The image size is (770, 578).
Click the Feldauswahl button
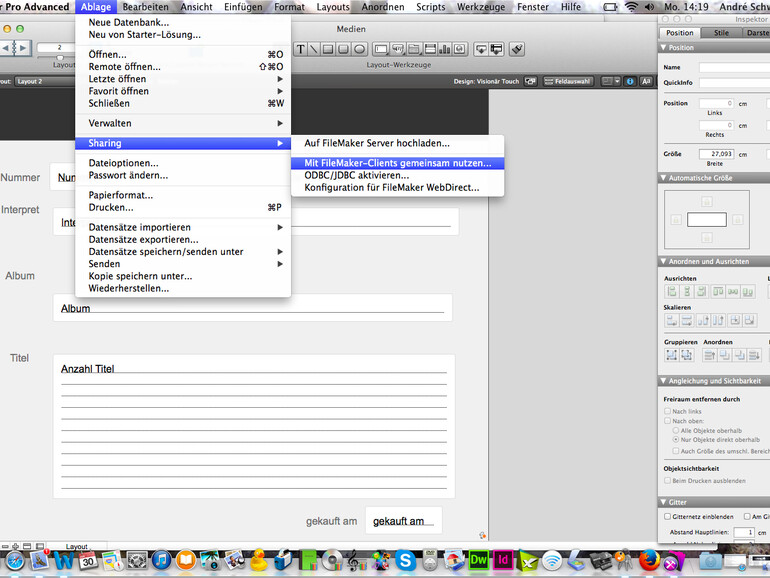(x=568, y=82)
